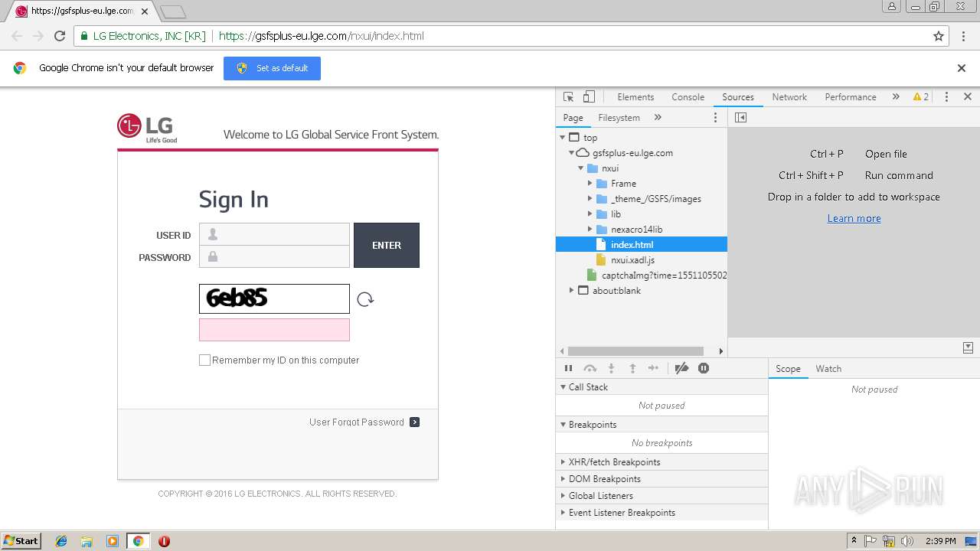Collapse the nxui folder
The width and height of the screenshot is (980, 551).
click(581, 168)
